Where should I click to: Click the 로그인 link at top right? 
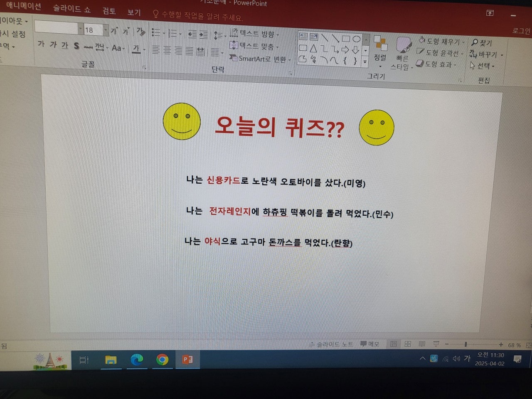pyautogui.click(x=520, y=31)
